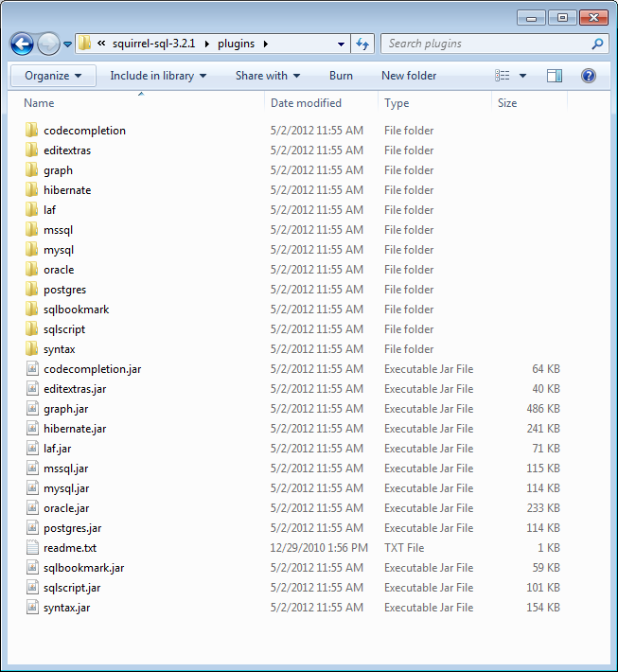The image size is (618, 672).
Task: Sort by the Size column header
Action: pyautogui.click(x=507, y=103)
